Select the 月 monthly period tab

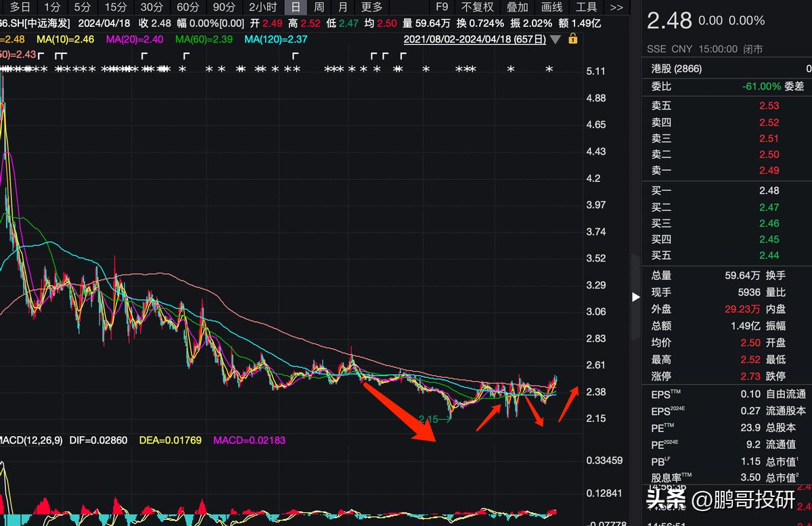pos(343,7)
